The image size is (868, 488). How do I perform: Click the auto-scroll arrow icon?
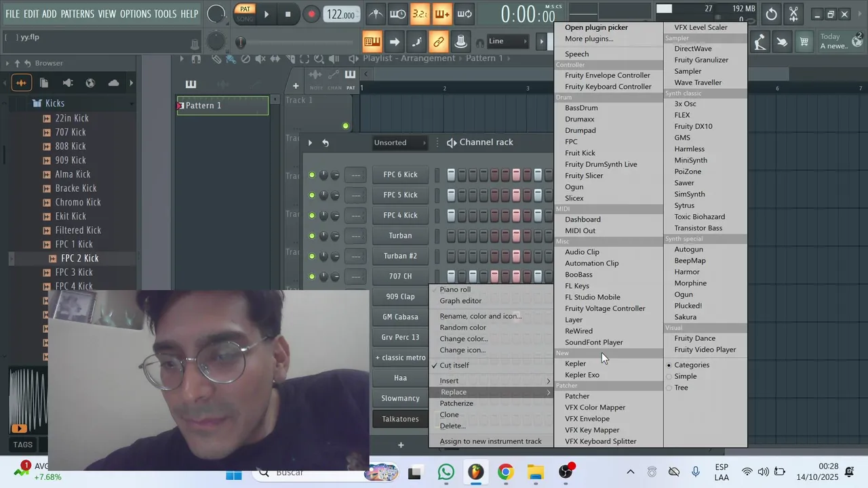(x=394, y=42)
